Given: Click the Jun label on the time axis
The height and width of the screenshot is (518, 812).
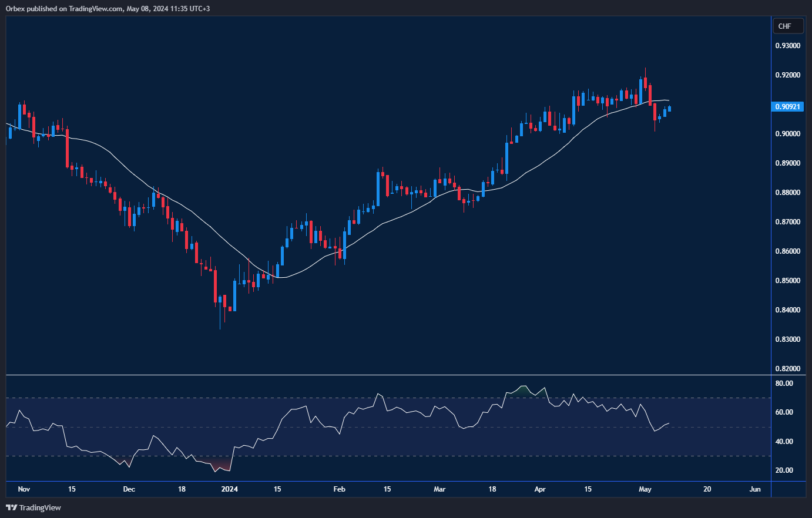Looking at the screenshot, I should (755, 489).
